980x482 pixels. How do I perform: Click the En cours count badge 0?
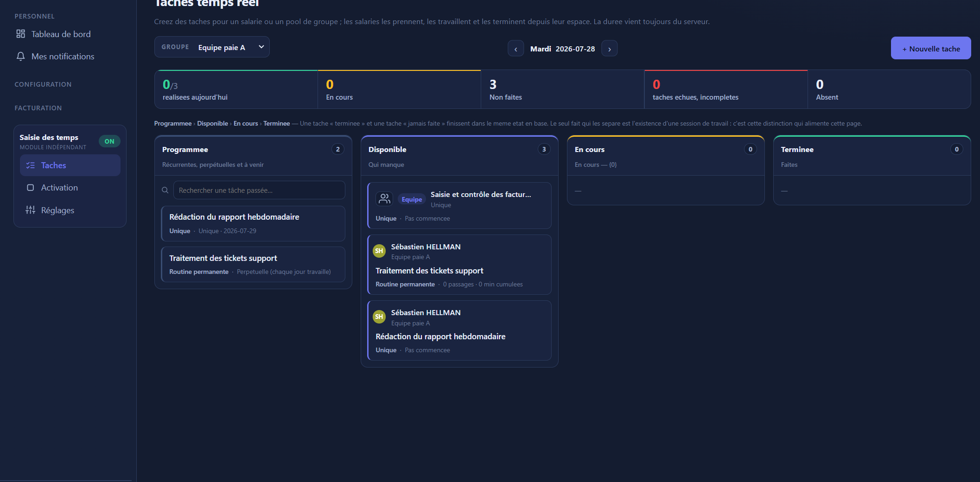(751, 149)
